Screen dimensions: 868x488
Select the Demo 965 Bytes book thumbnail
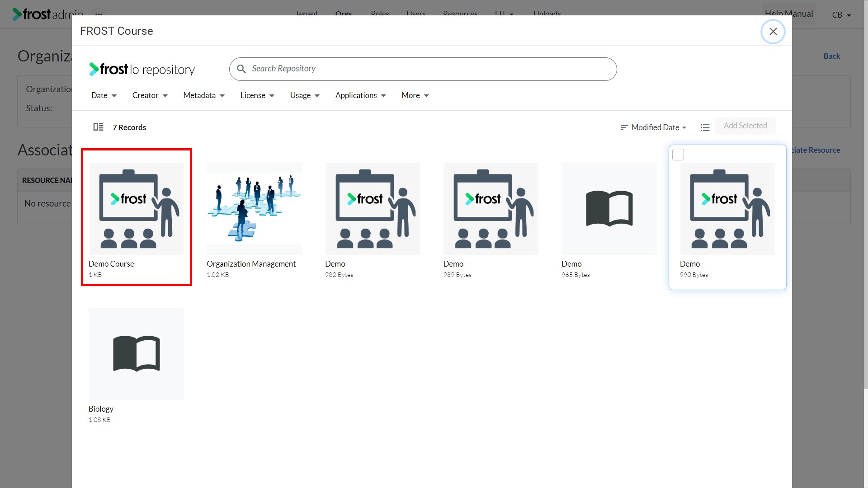[x=609, y=208]
